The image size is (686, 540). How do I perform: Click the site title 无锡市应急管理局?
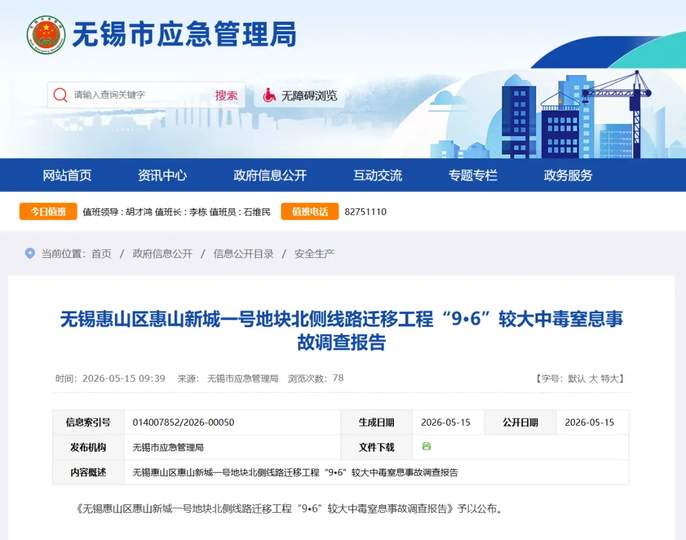click(184, 34)
